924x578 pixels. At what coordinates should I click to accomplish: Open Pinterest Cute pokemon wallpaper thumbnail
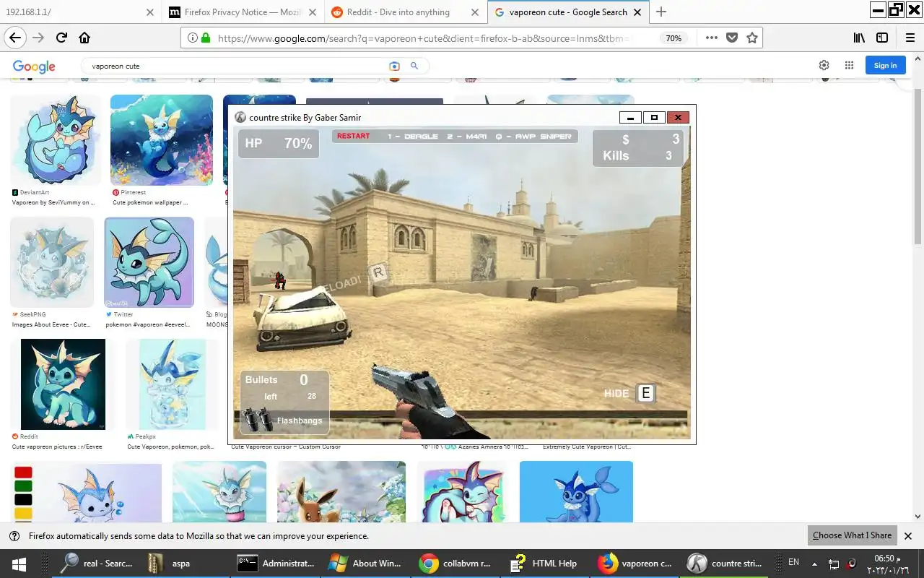162,139
